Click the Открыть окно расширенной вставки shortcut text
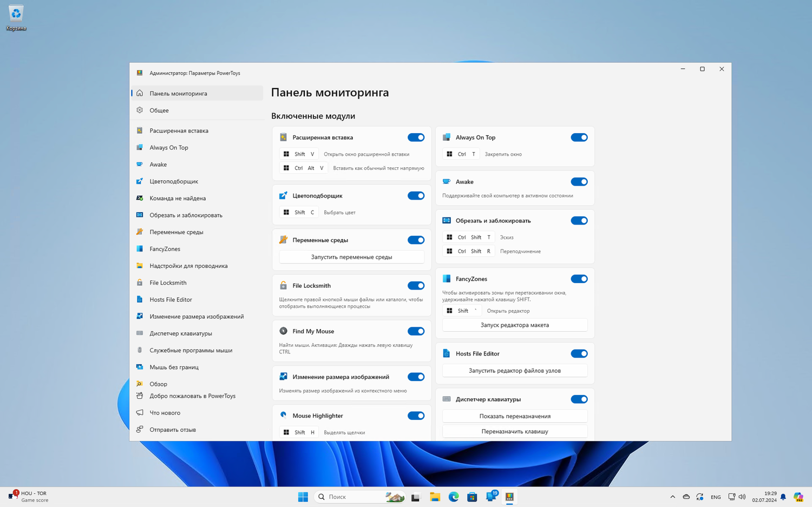812x507 pixels. 366,154
